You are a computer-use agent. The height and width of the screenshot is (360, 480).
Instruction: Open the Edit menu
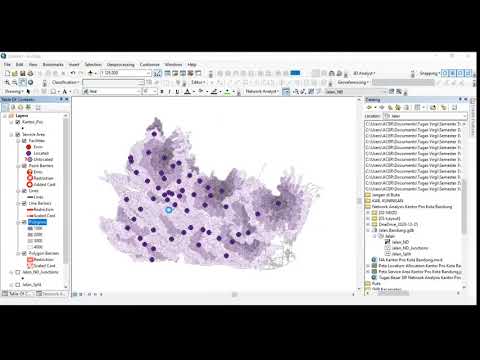tap(20, 64)
